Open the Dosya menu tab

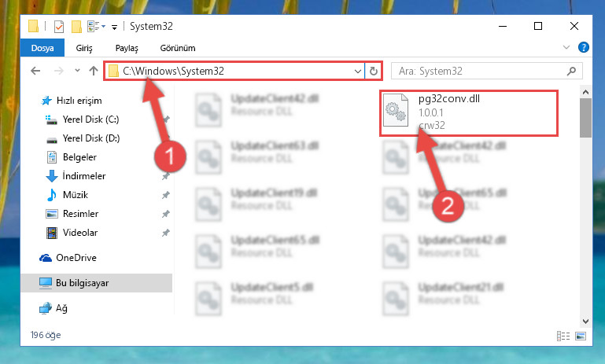(42, 48)
